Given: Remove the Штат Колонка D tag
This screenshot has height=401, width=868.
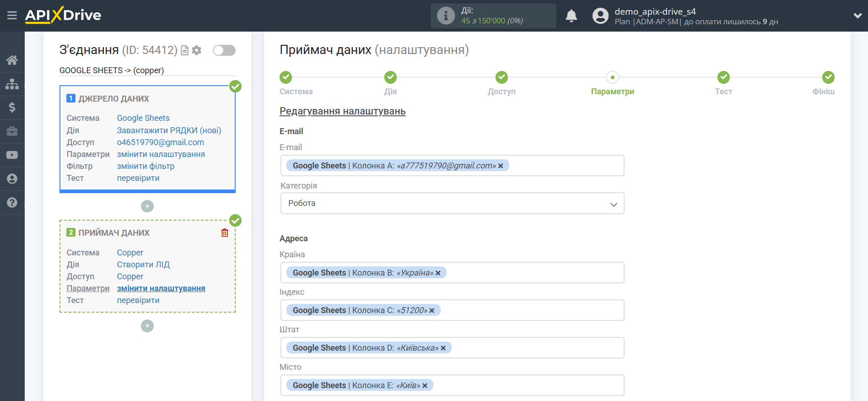Looking at the screenshot, I should click(443, 348).
